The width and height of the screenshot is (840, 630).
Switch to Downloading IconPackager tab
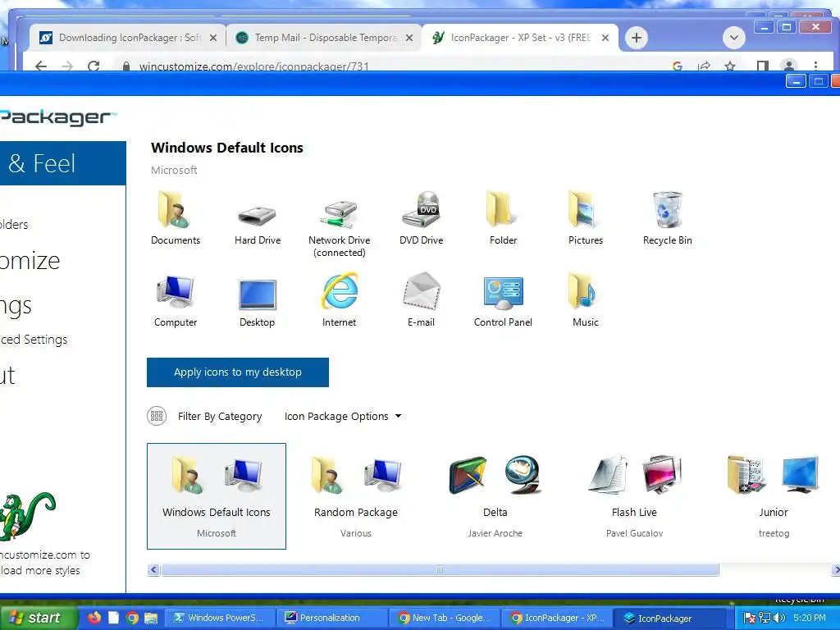[x=129, y=38]
